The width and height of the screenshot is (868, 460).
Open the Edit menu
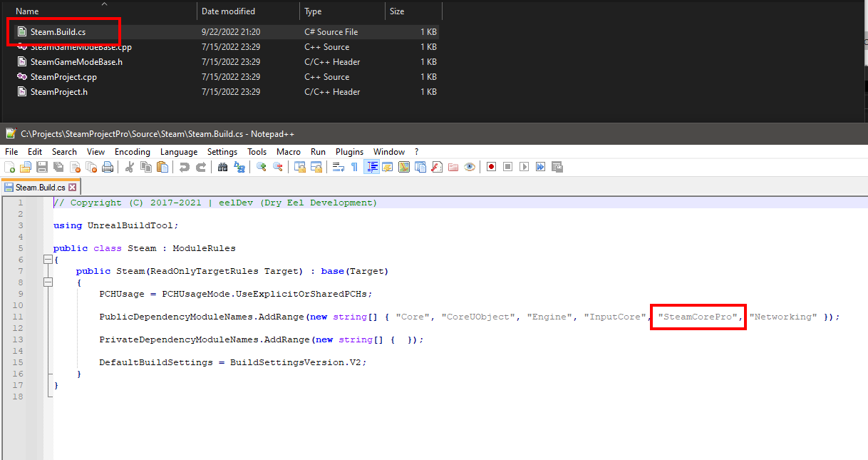tap(35, 152)
